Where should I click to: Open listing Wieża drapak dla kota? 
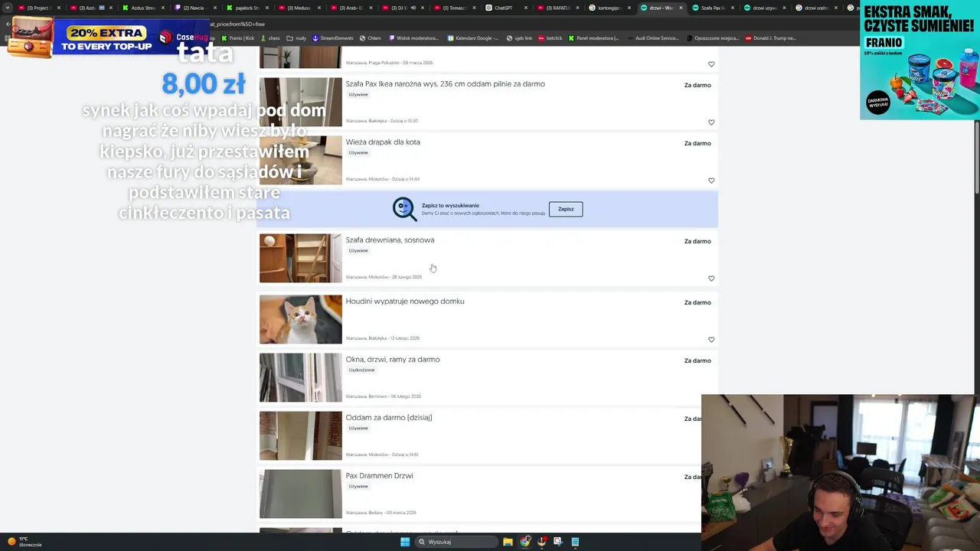[x=383, y=142]
